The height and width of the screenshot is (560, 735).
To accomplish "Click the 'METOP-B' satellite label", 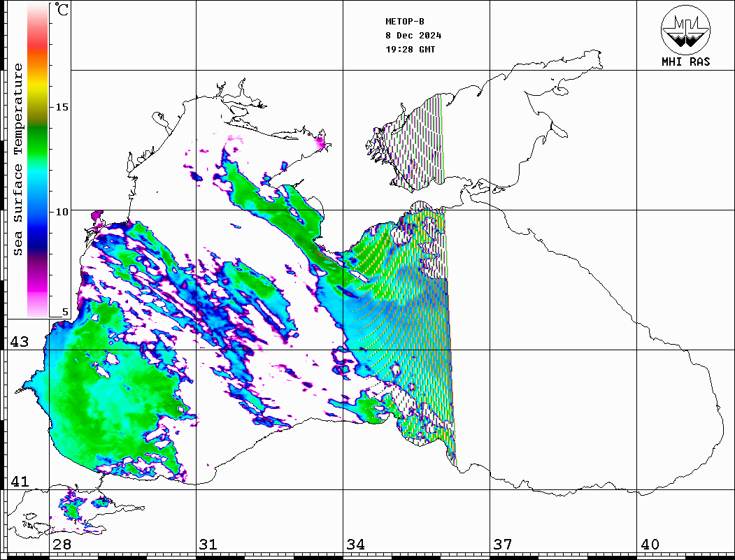I will point(404,22).
